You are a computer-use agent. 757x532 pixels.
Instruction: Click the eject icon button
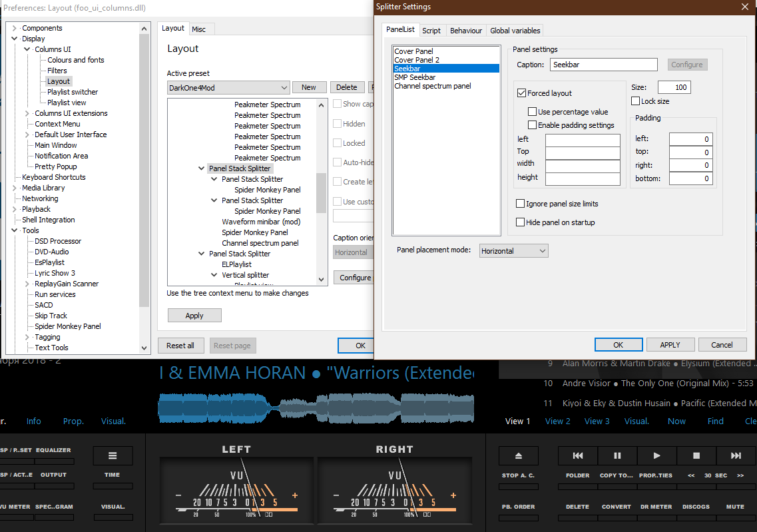click(518, 455)
